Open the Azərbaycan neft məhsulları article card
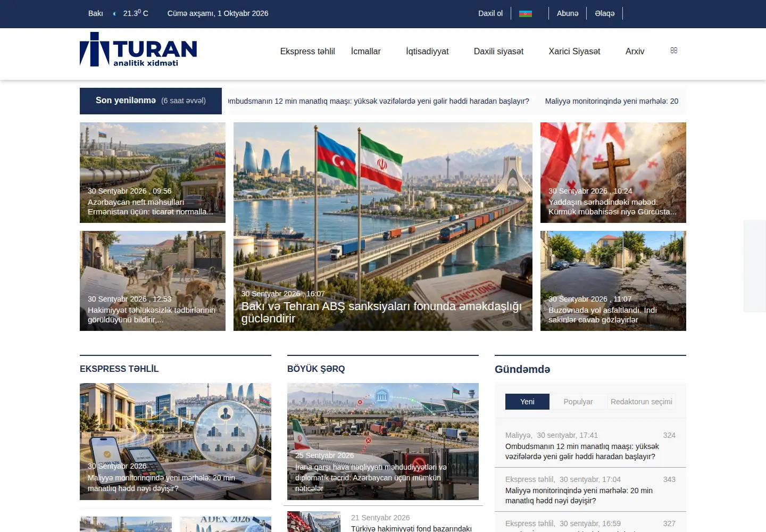 (153, 172)
